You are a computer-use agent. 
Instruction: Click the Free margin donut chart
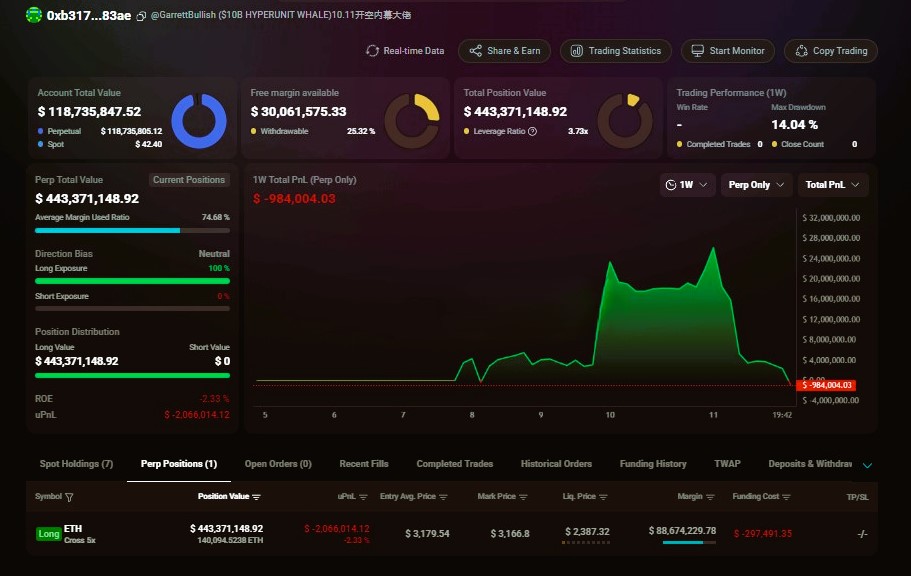(412, 121)
